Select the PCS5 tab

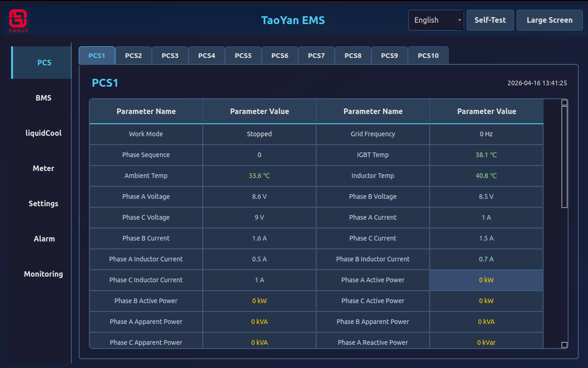[243, 56]
